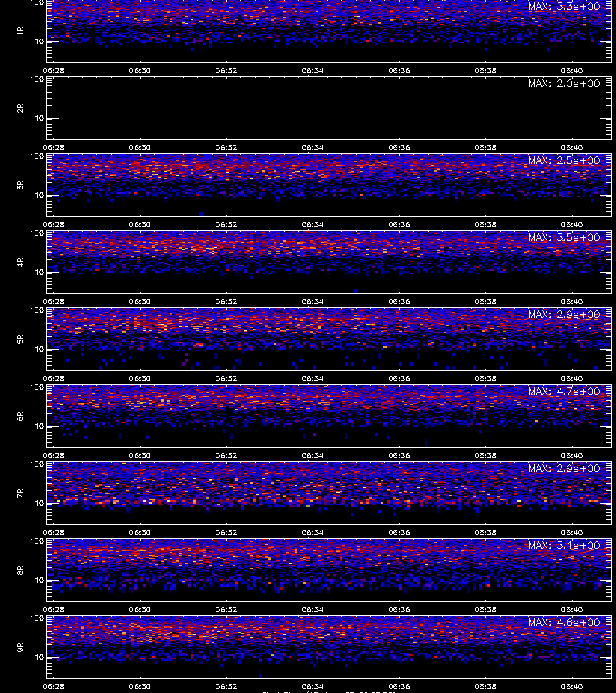Screen dimensions: 616x693
Task: Click the 06:38 tick label below 6R panel
Action: point(485,455)
